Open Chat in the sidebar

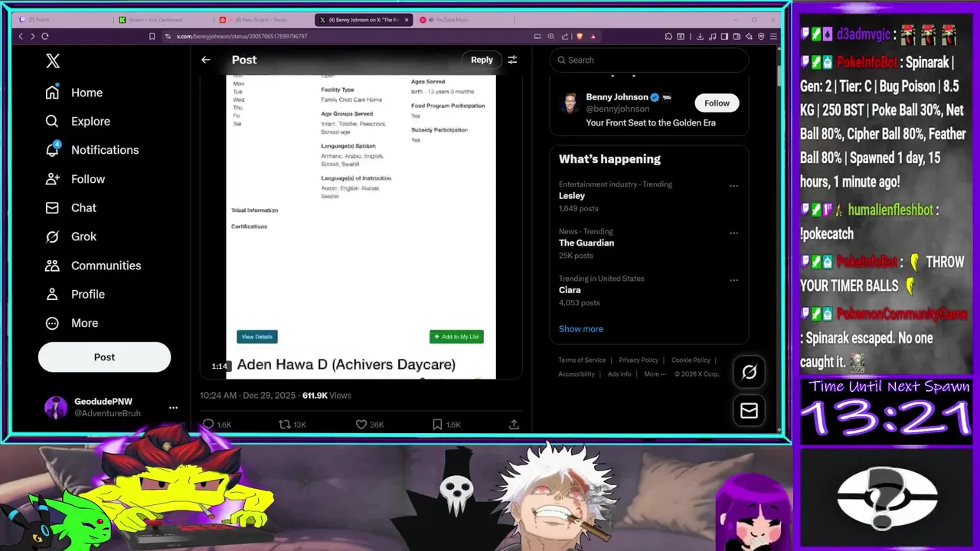70,207
